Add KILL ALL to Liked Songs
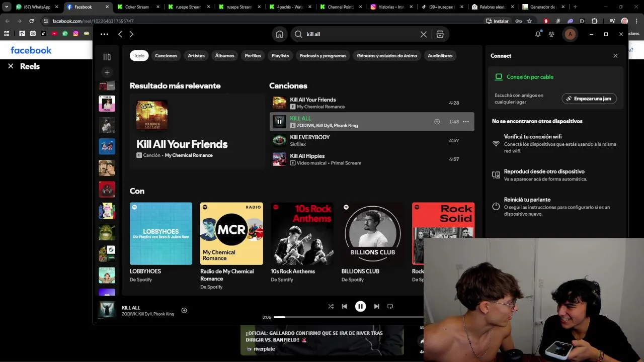 tap(437, 122)
